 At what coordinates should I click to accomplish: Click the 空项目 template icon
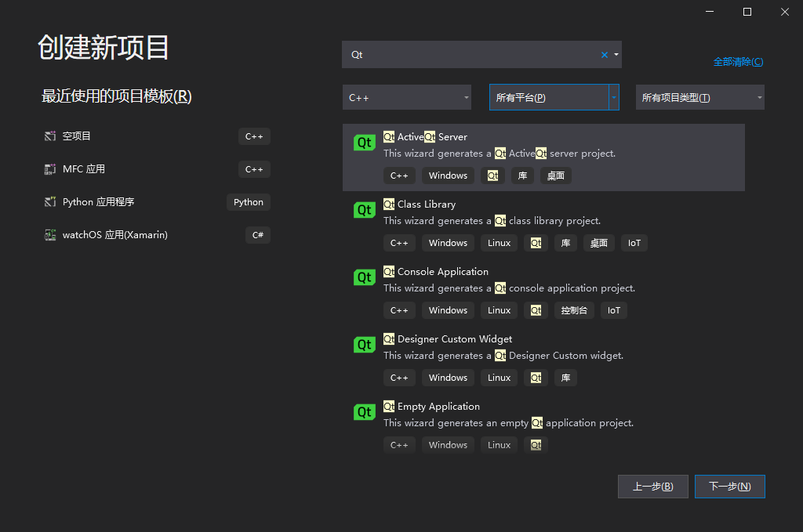pos(49,136)
